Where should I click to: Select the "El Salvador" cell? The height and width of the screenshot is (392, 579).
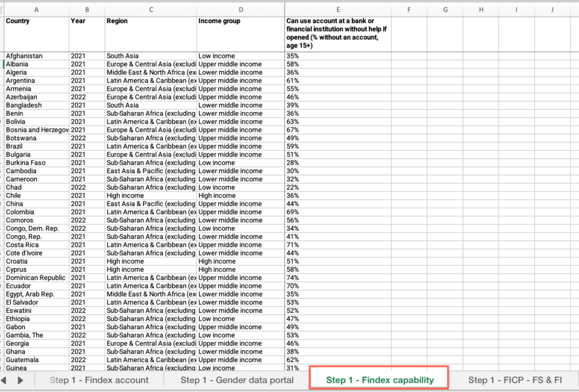click(x=36, y=303)
